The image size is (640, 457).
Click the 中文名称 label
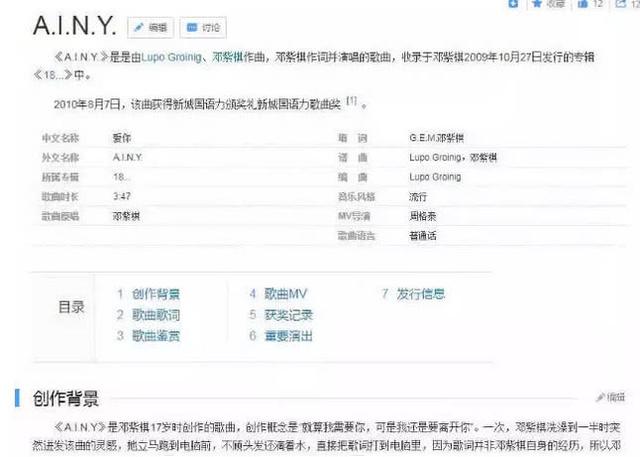point(60,138)
